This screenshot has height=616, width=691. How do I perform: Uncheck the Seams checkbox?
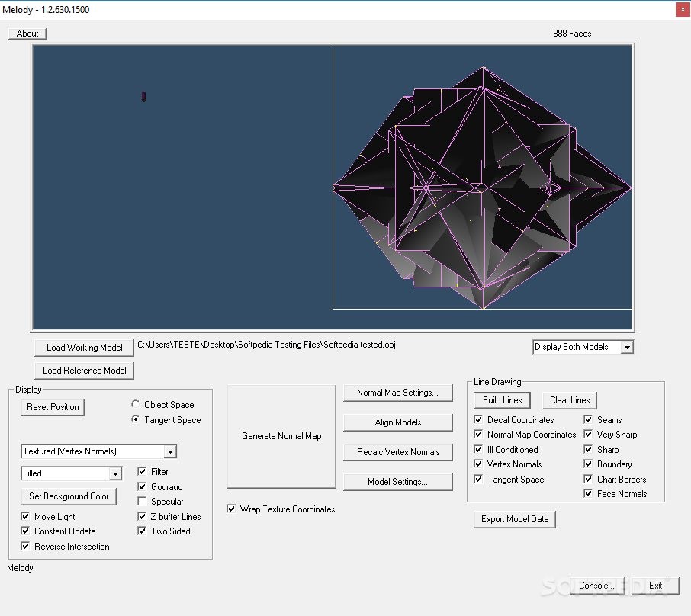(x=588, y=419)
